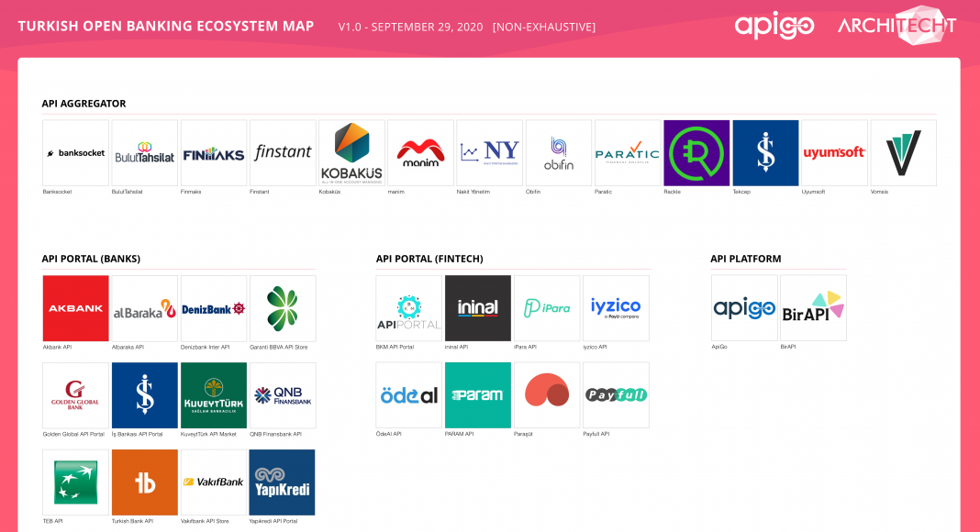
Task: Click the teal Param logo tile
Action: [x=478, y=395]
